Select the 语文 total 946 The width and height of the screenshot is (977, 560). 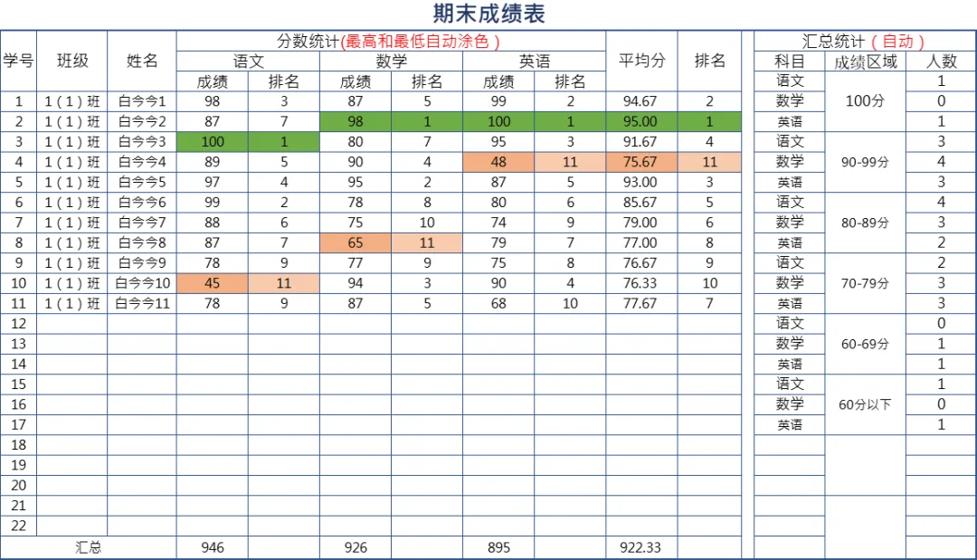coord(213,547)
